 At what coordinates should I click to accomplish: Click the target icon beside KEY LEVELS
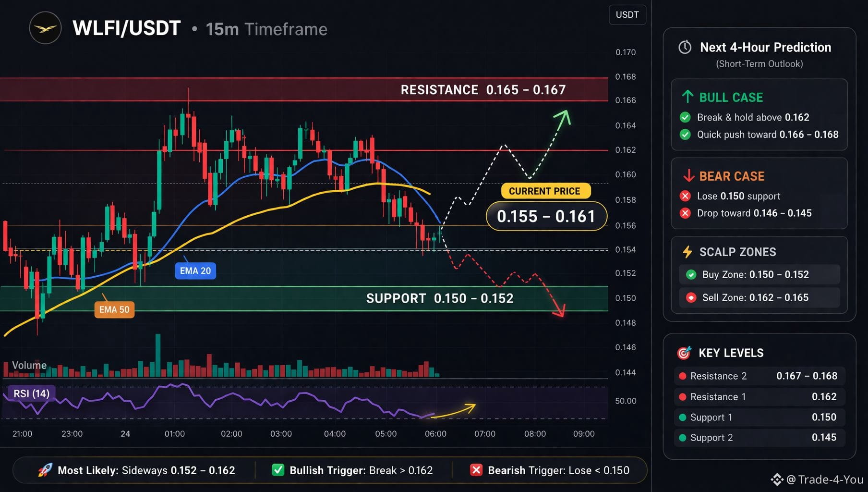pos(684,353)
